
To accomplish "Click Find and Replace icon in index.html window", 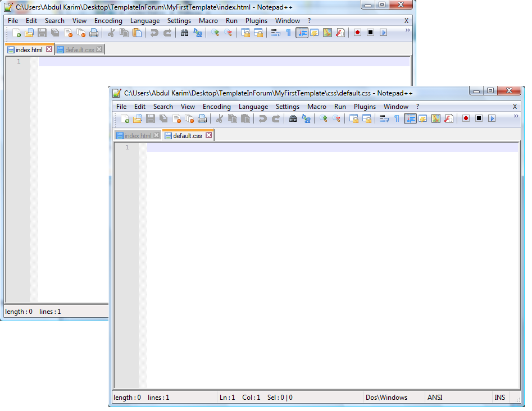I will tap(198, 33).
